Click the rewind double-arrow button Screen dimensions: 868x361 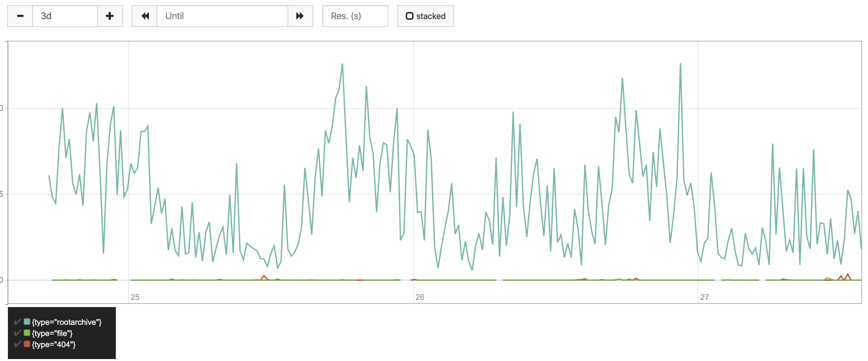click(x=145, y=16)
